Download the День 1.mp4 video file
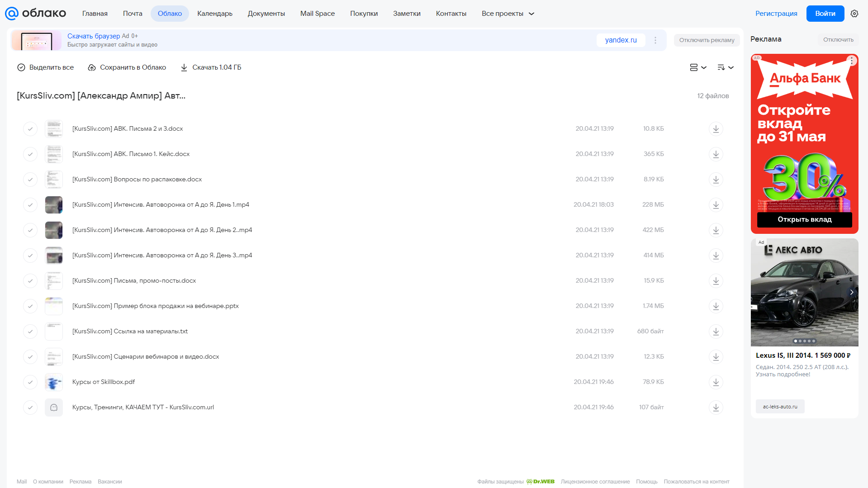 pos(716,205)
